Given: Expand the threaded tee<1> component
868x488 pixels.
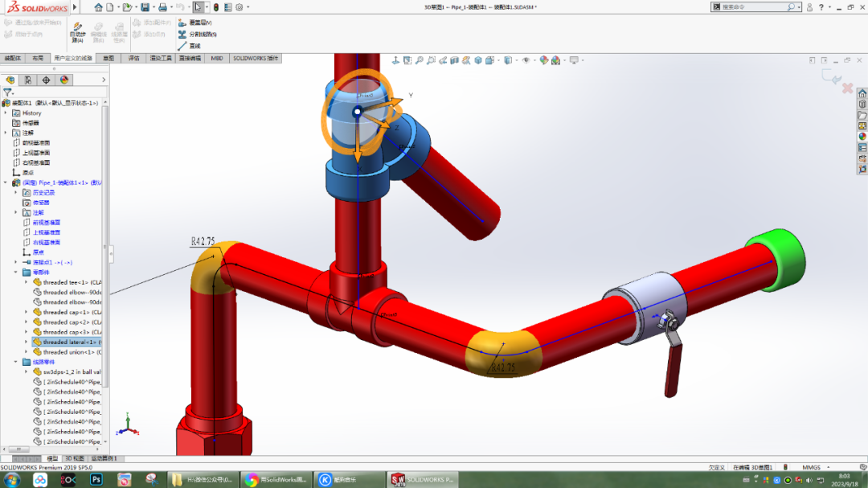Looking at the screenshot, I should pyautogui.click(x=26, y=282).
